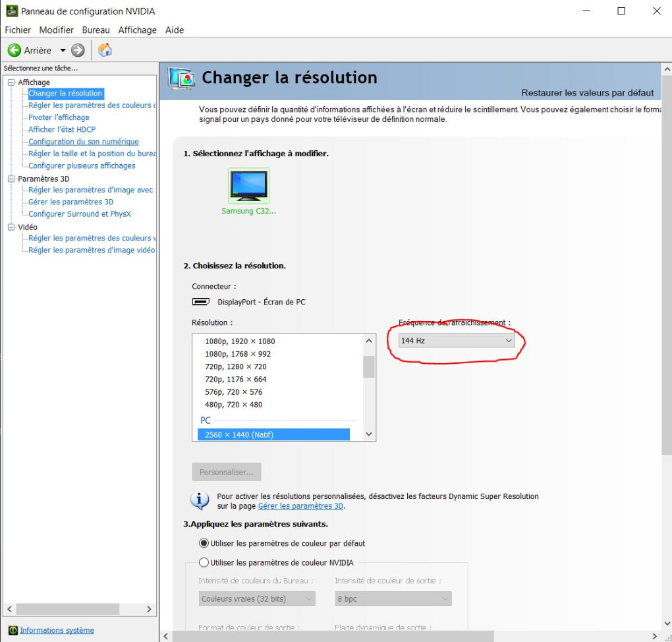Select 576p, 720 × 576 resolution

[234, 392]
